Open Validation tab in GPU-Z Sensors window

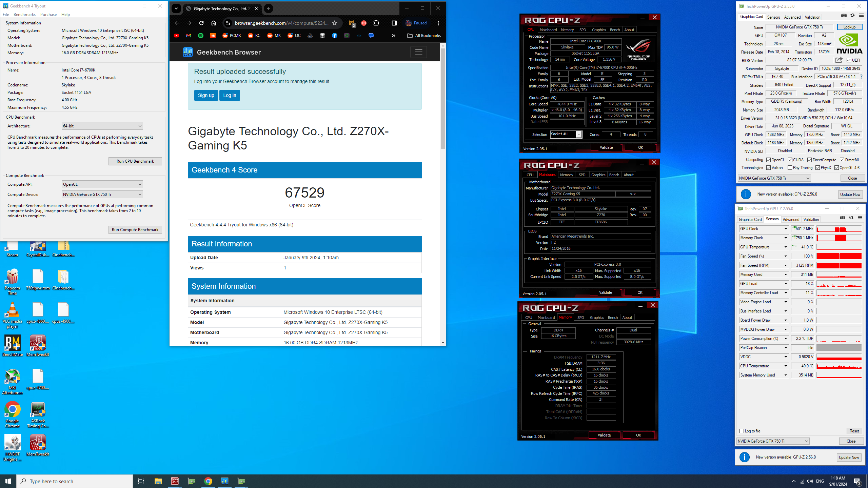tap(811, 220)
